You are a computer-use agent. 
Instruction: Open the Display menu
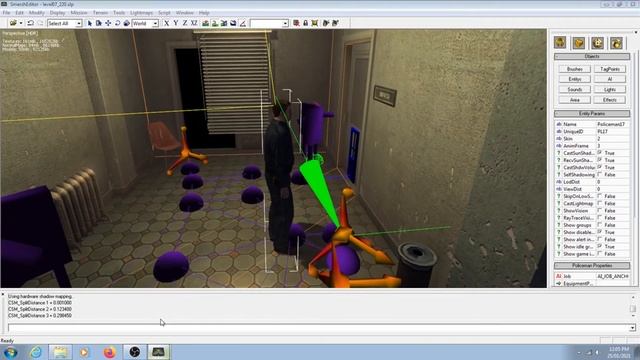[x=58, y=13]
